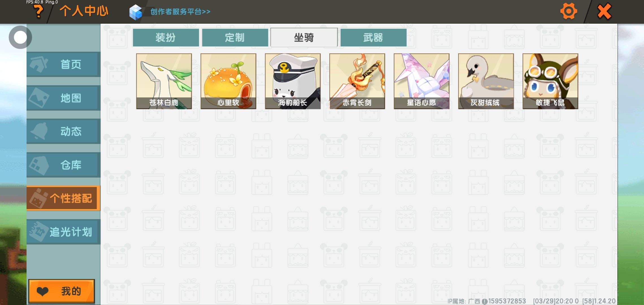Choose the 海豹船长 mount
Viewport: 644px width, 305px height.
click(293, 81)
